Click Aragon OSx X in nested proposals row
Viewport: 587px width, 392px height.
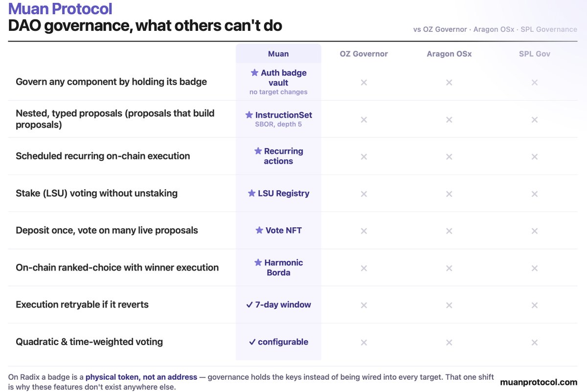tap(449, 120)
